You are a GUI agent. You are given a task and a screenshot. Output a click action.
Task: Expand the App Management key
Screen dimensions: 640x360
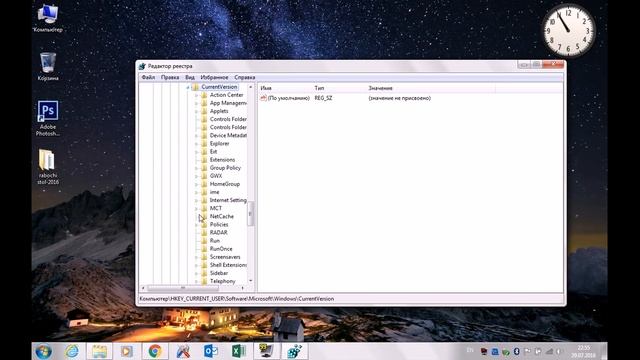pyautogui.click(x=196, y=103)
